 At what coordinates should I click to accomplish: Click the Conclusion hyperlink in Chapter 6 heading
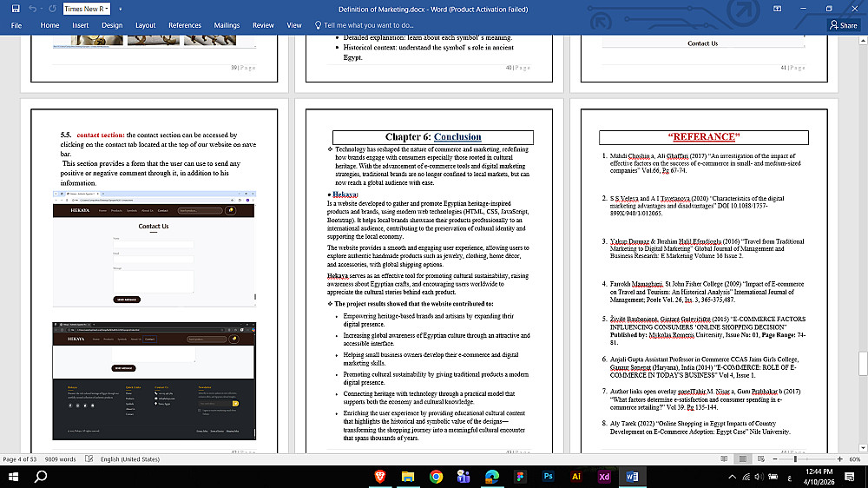(457, 137)
